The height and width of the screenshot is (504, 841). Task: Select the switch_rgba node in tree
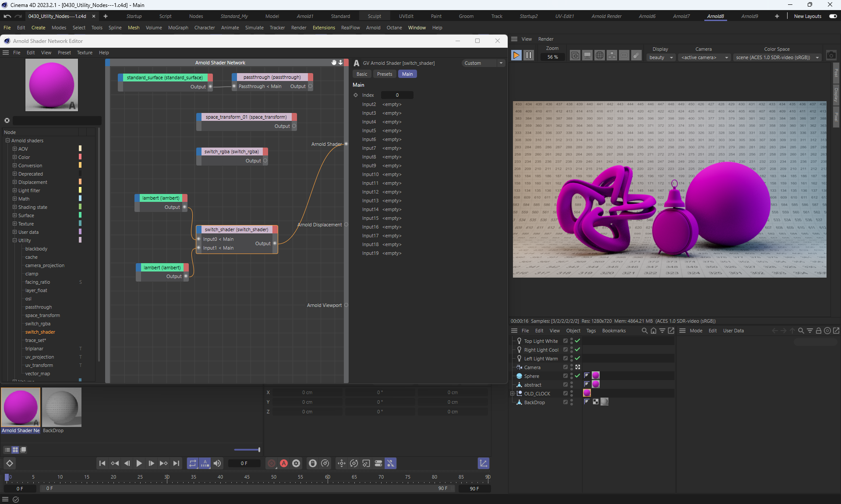coord(38,324)
